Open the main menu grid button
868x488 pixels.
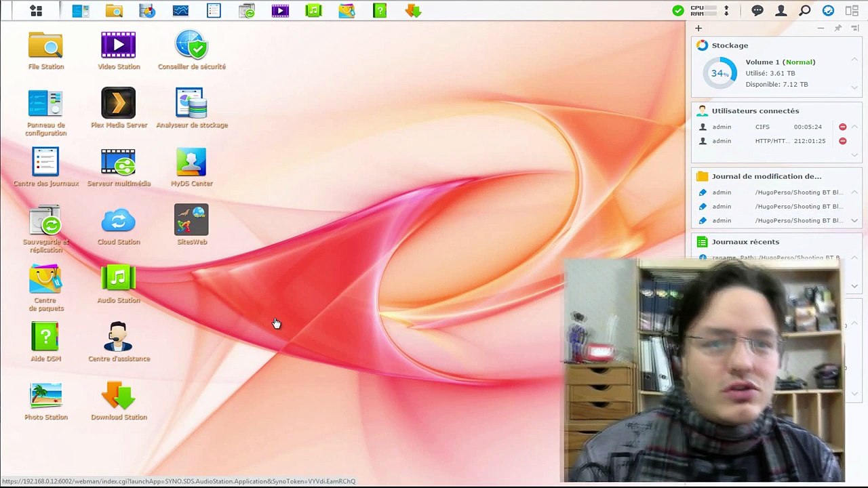pos(36,10)
